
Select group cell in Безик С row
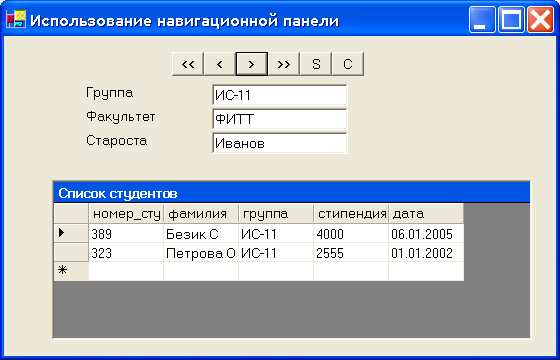click(276, 234)
